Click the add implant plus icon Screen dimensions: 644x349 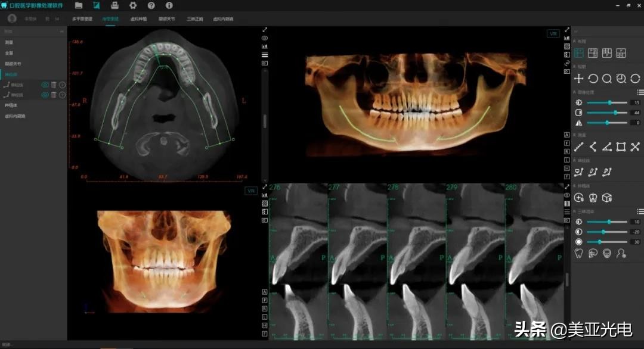578,198
